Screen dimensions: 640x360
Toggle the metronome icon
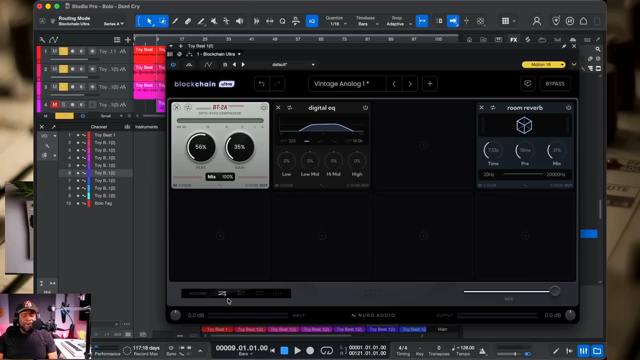coord(482,351)
